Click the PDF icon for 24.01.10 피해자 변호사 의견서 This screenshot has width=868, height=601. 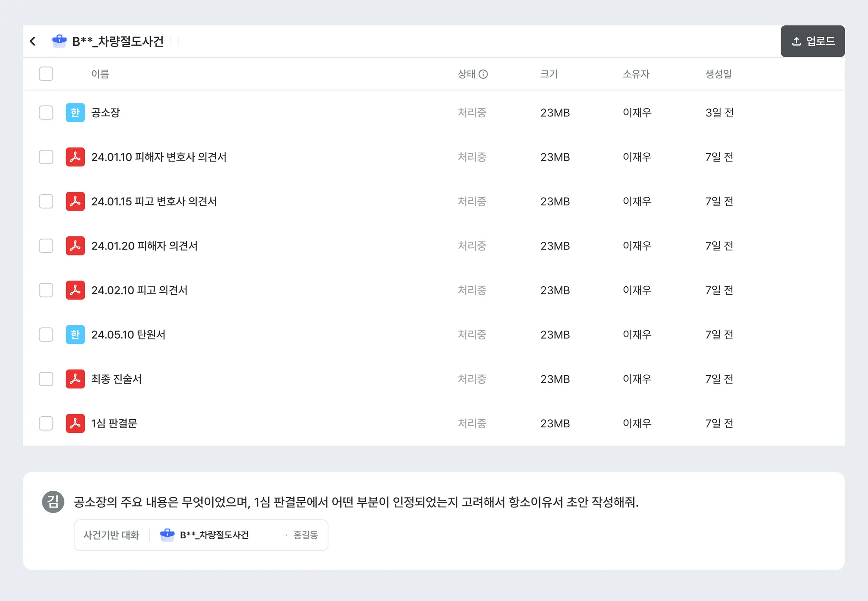click(x=75, y=157)
